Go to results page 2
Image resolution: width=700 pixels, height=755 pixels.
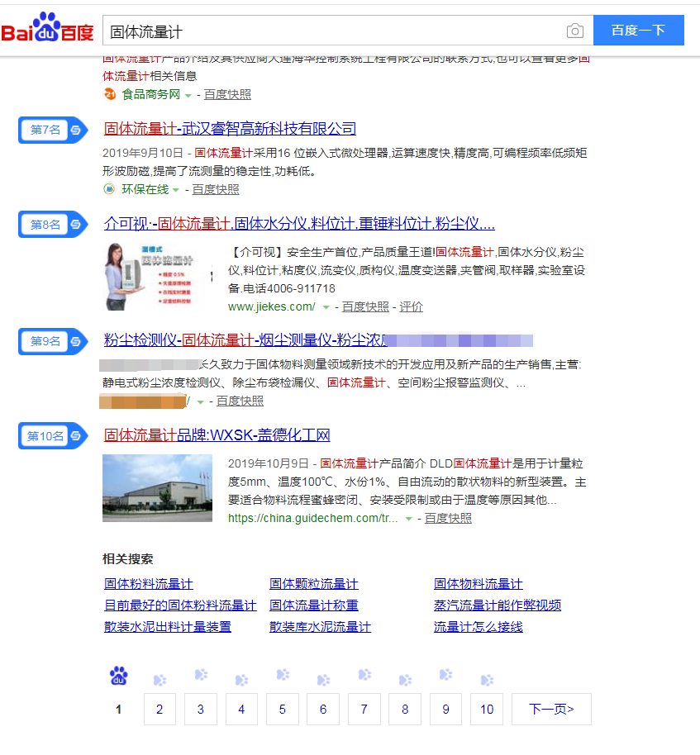click(x=160, y=710)
